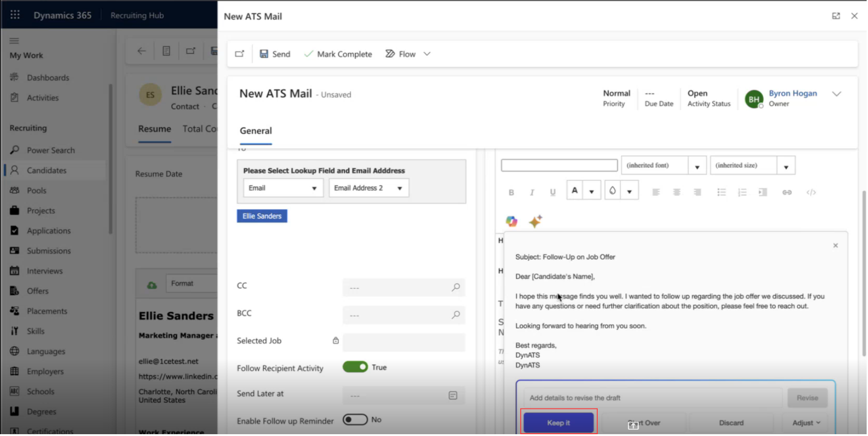The width and height of the screenshot is (868, 436).
Task: Open the Email Address 2 dropdown
Action: click(369, 188)
